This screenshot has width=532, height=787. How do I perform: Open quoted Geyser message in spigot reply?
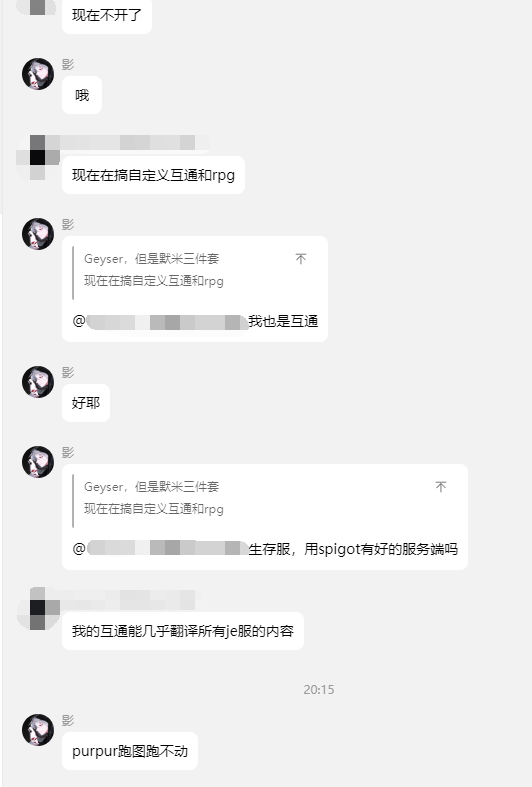pyautogui.click(x=153, y=497)
